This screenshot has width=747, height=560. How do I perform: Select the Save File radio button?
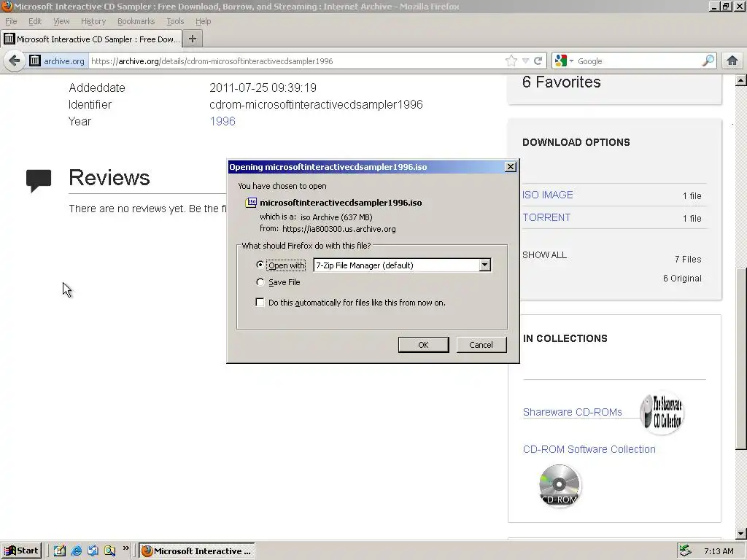[260, 282]
